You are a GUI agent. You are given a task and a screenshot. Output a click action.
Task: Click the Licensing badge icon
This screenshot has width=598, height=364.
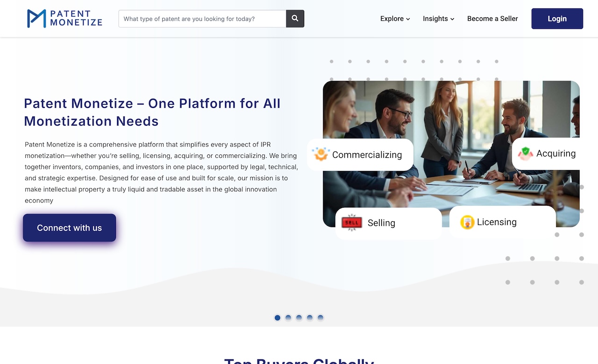point(468,222)
